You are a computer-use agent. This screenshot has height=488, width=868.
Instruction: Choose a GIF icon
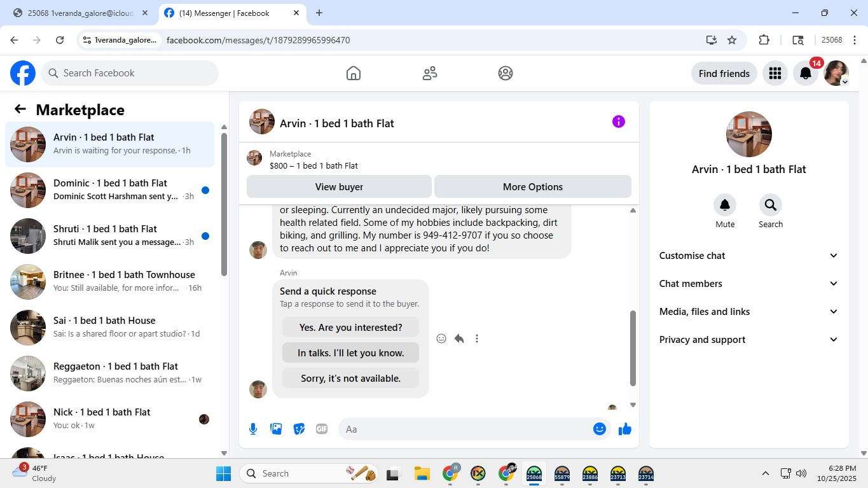(322, 429)
